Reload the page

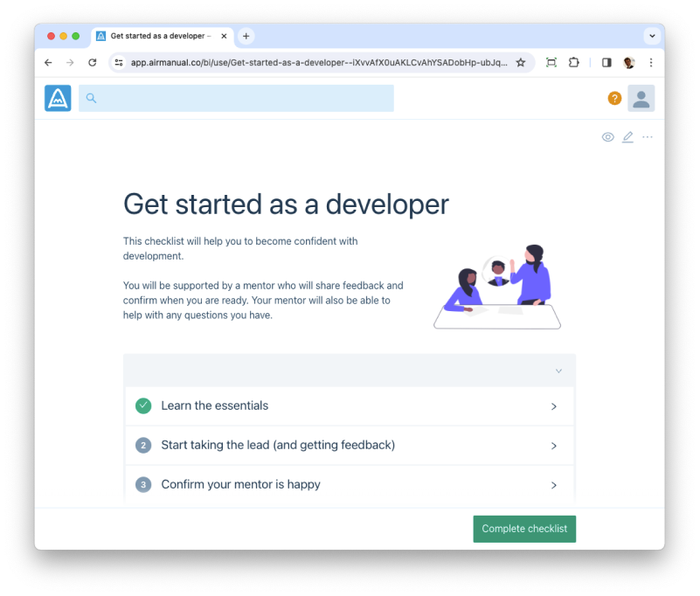tap(93, 63)
